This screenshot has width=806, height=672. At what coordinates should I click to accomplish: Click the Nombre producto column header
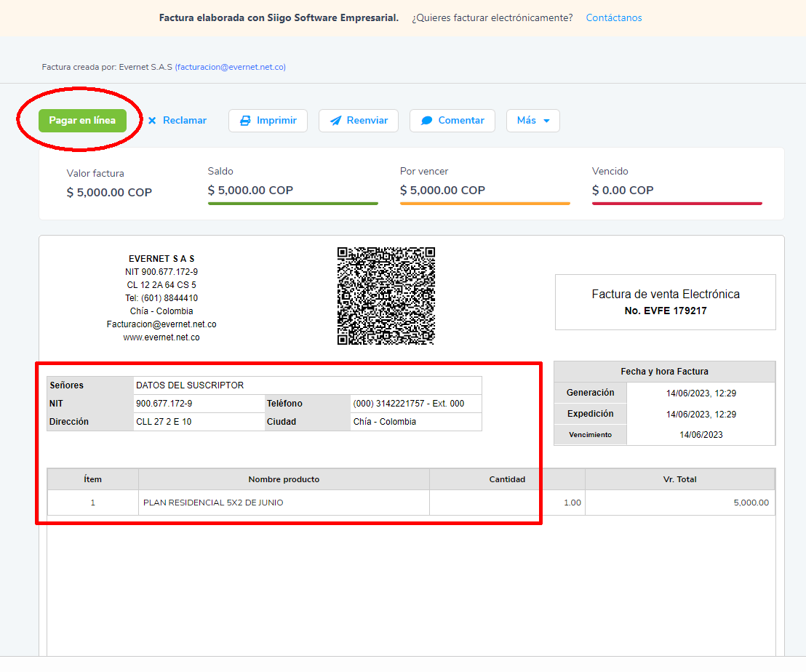[x=284, y=479]
